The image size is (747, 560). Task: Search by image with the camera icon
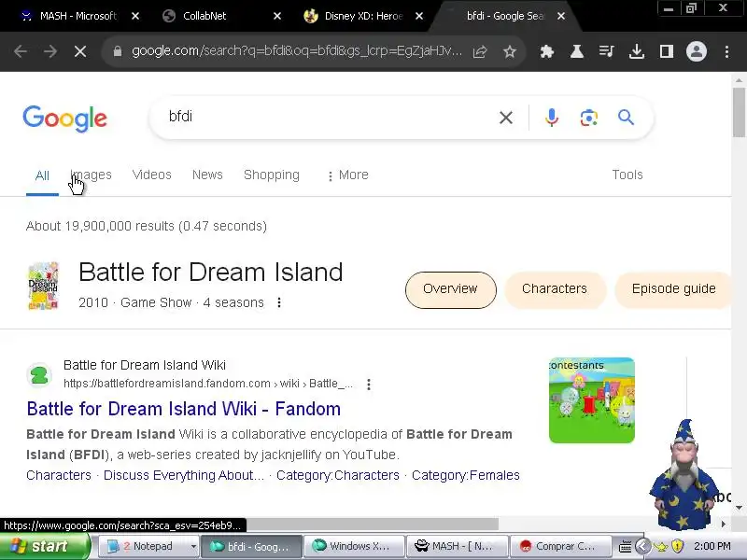pyautogui.click(x=589, y=118)
